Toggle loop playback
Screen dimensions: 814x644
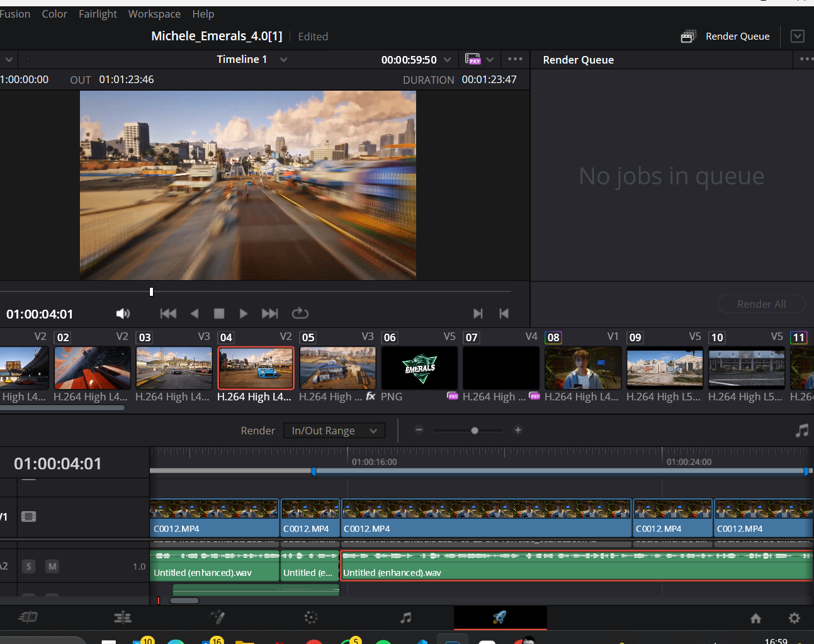[x=300, y=313]
